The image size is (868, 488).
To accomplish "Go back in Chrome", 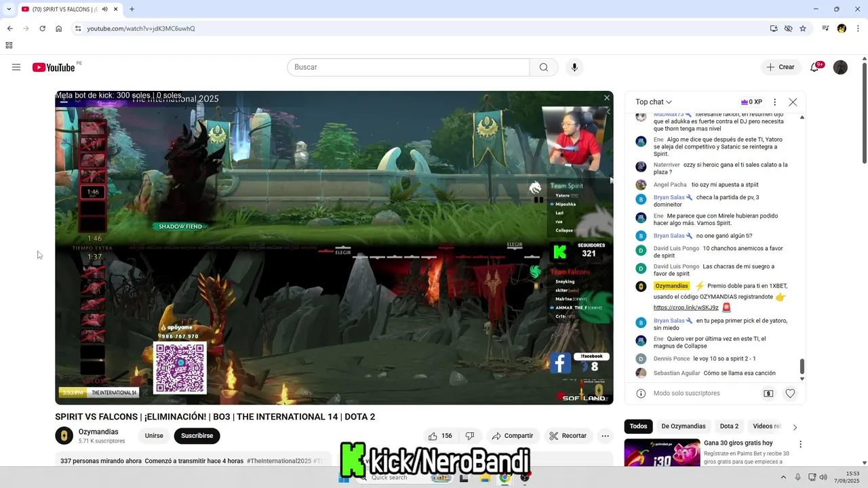I will tap(9, 28).
